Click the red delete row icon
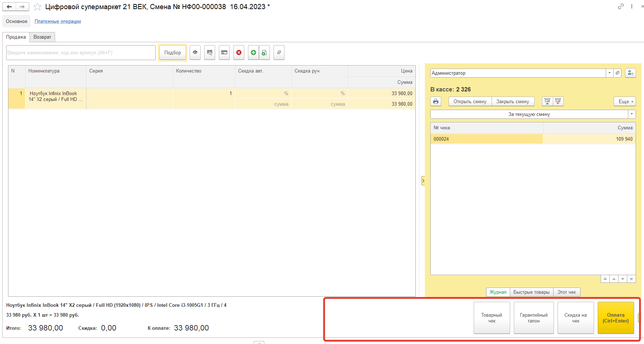644x344 pixels. [239, 52]
